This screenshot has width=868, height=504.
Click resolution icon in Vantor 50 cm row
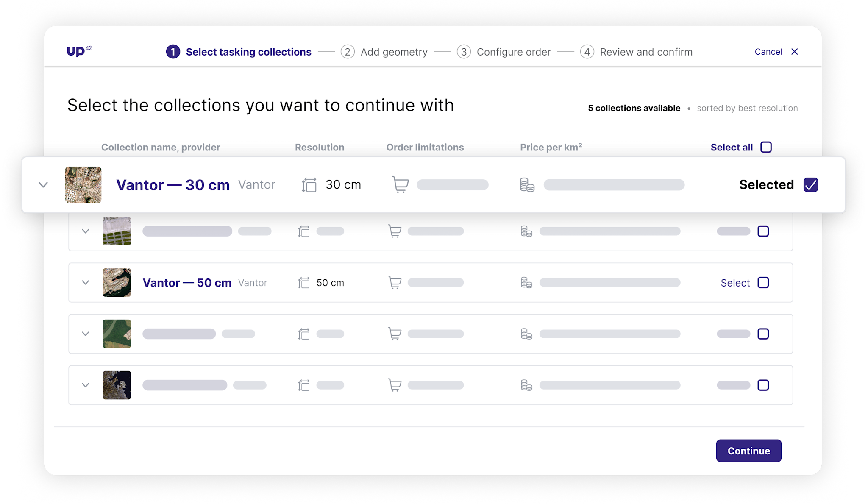(303, 282)
